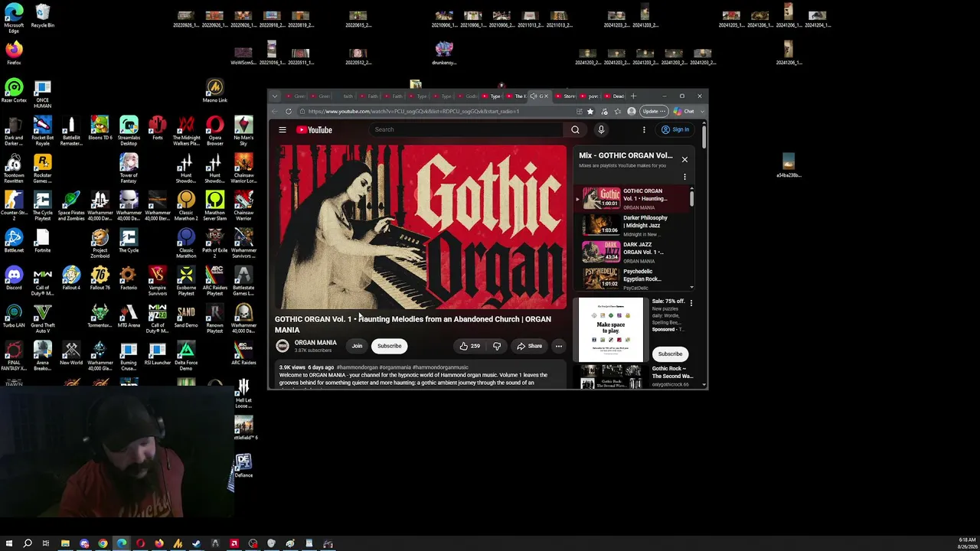This screenshot has height=551, width=980.
Task: Open the ORGAN MANIA channel avatar
Action: click(283, 346)
